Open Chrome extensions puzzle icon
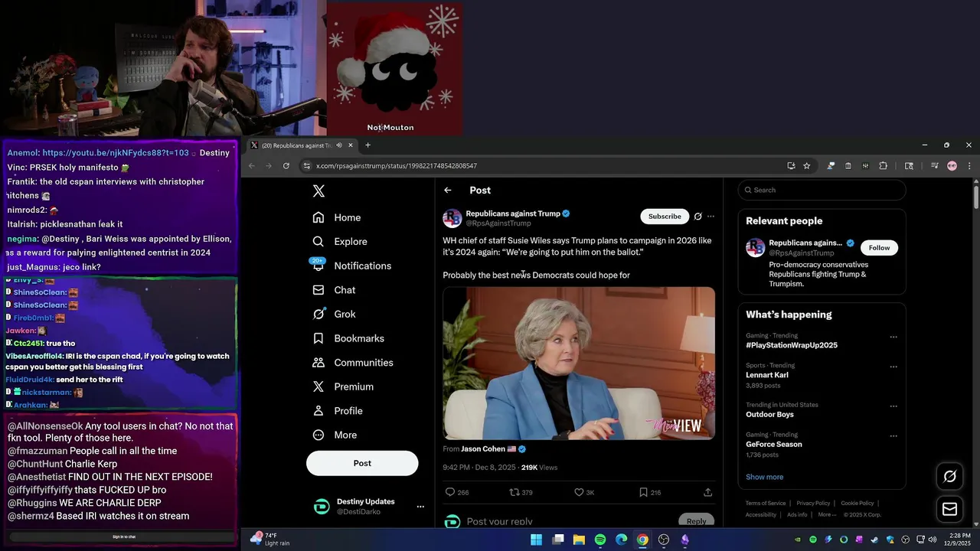980x551 pixels. tap(883, 166)
